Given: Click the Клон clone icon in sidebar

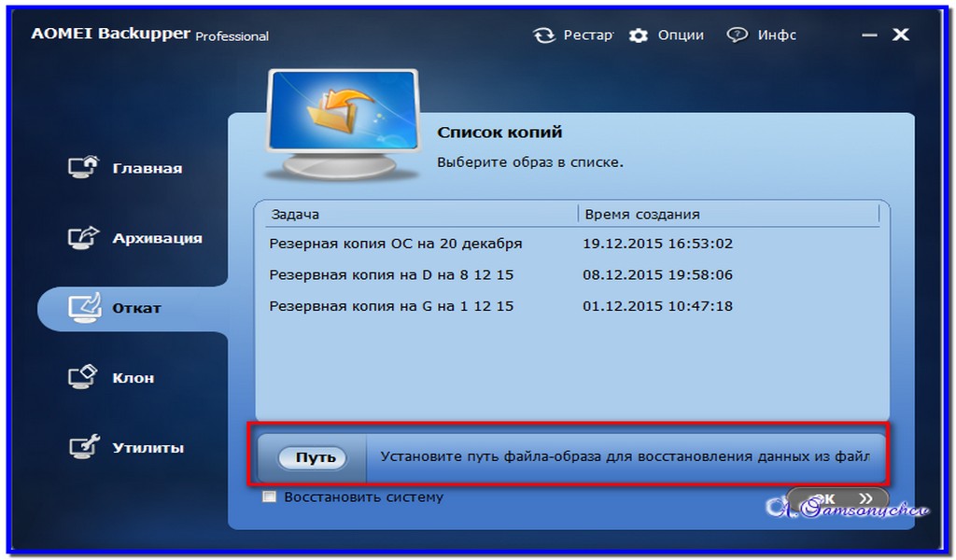Looking at the screenshot, I should (83, 377).
